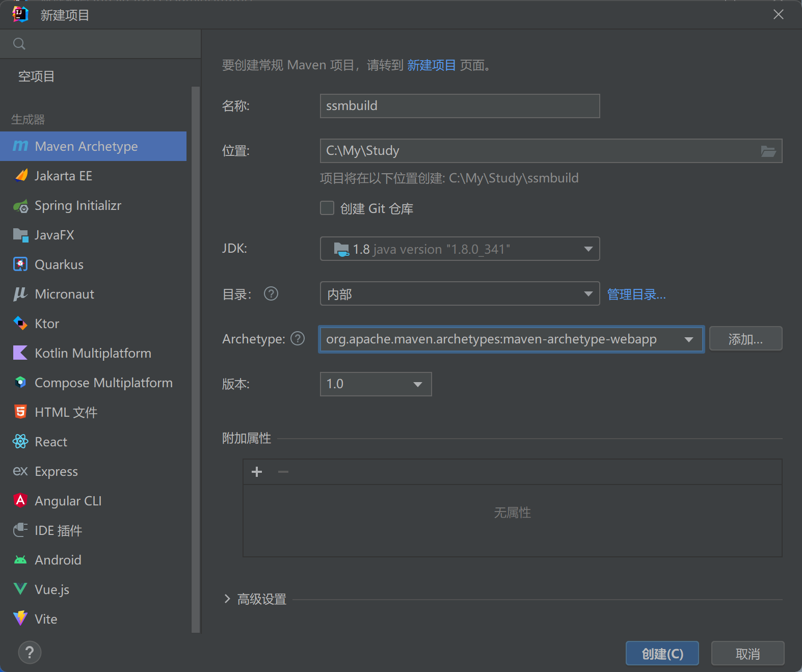The height and width of the screenshot is (672, 802).
Task: Click the help icon next to 目录
Action: coord(271,293)
